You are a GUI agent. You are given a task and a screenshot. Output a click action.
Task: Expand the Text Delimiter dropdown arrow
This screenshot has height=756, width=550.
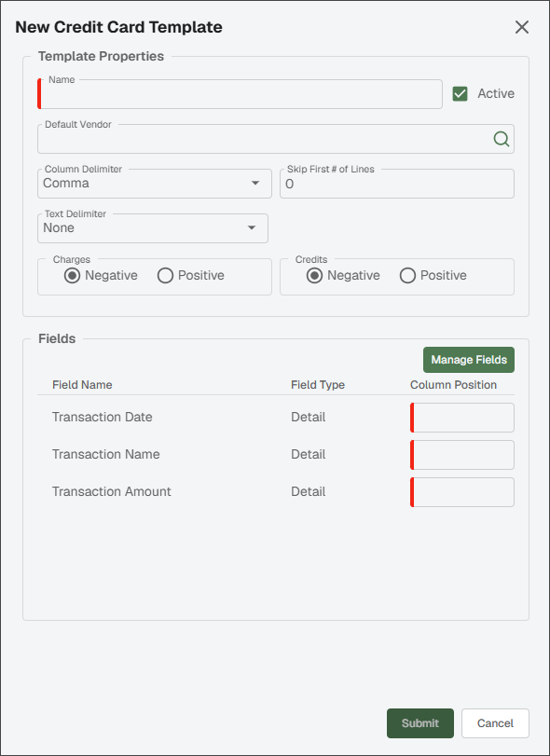click(x=252, y=227)
